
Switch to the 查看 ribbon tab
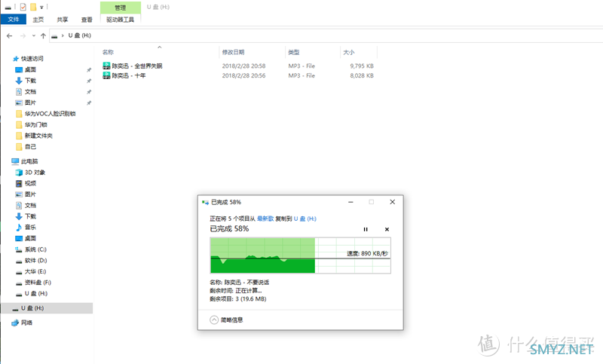pyautogui.click(x=87, y=20)
